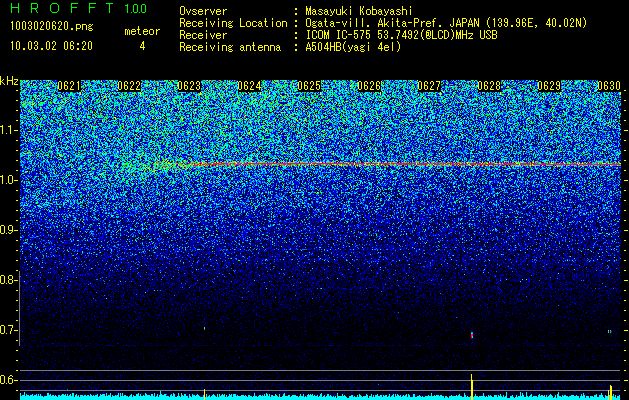Click the meteor count value 4

[x=142, y=46]
